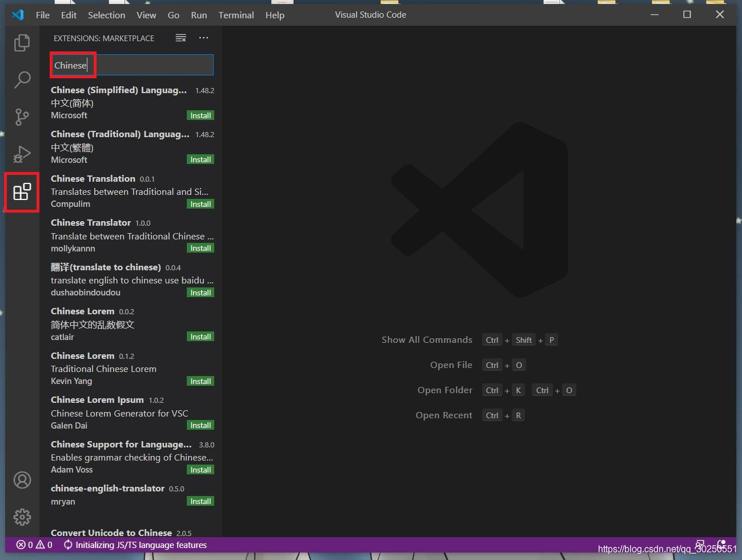Click the VS Code logo in title bar
This screenshot has height=560, width=742.
point(18,15)
